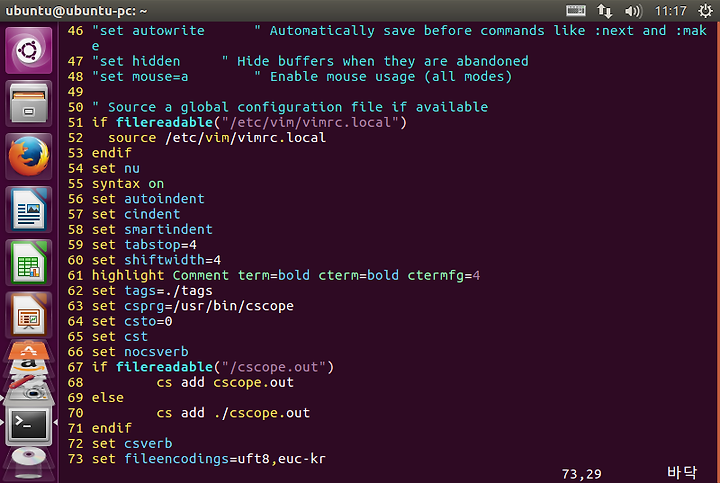
Task: Click the 'endif' on line 53
Action: (112, 152)
